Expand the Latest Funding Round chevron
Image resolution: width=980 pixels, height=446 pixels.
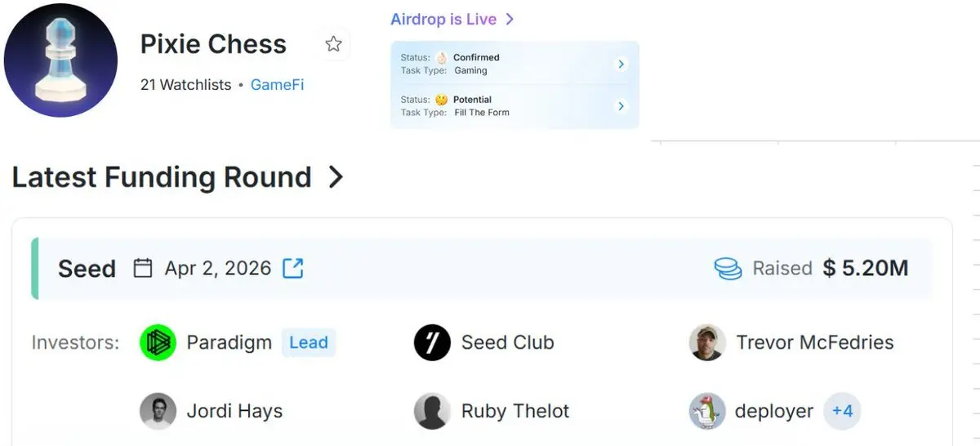click(x=336, y=177)
